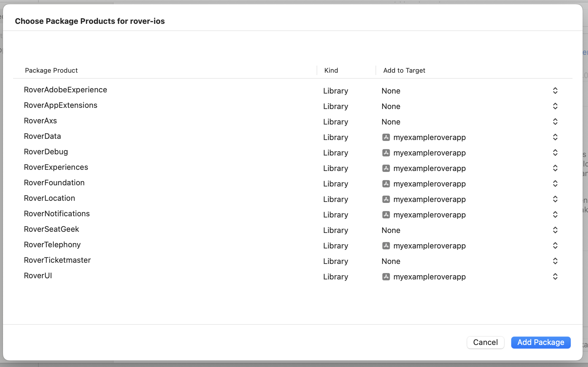Viewport: 588px width, 367px height.
Task: Click the app target icon in RoverTelephony row
Action: pos(386,246)
